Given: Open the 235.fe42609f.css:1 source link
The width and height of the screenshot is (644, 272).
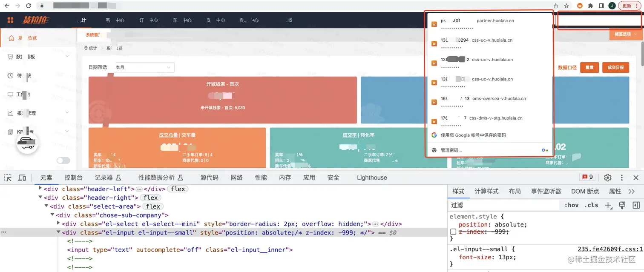Looking at the screenshot, I should coord(610,249).
